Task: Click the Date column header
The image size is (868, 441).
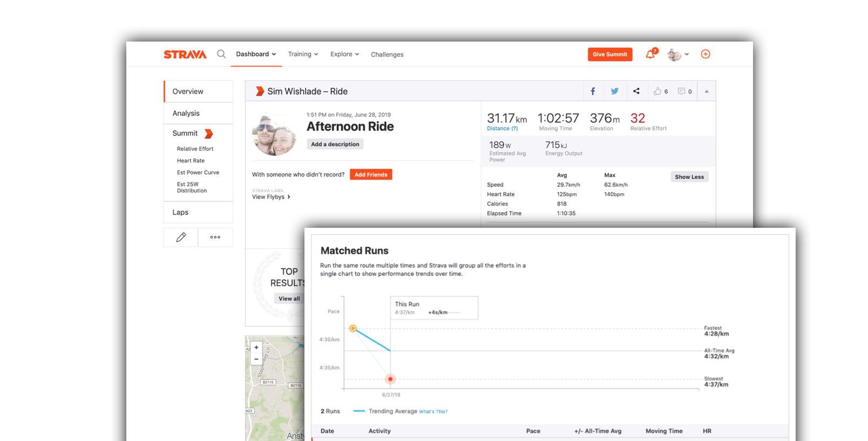Action: pyautogui.click(x=327, y=431)
